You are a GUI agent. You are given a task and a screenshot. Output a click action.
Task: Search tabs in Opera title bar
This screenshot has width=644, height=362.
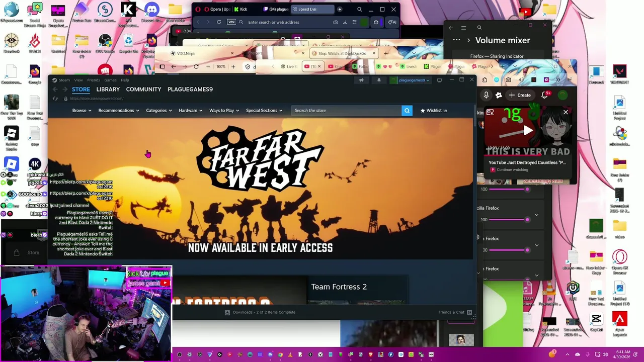pyautogui.click(x=359, y=9)
